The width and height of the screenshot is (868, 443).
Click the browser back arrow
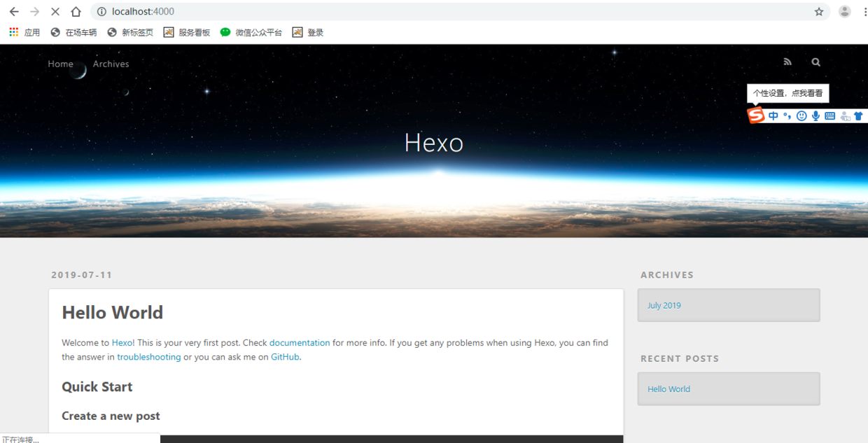pos(14,12)
